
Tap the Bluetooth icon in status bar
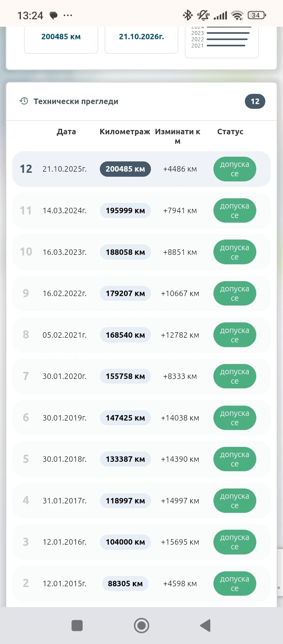coord(187,15)
